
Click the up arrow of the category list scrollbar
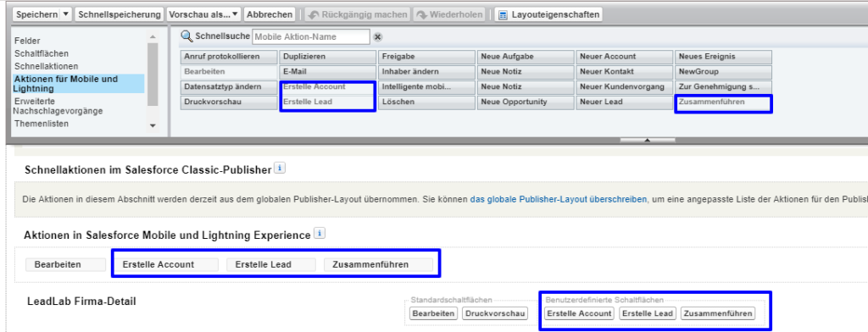point(153,37)
